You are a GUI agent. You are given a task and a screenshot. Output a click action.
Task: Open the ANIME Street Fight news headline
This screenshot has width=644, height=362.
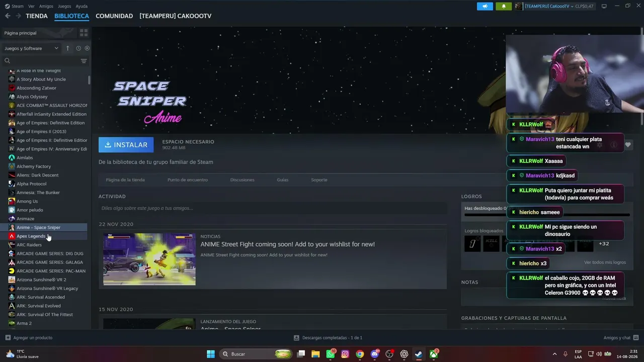tap(288, 244)
